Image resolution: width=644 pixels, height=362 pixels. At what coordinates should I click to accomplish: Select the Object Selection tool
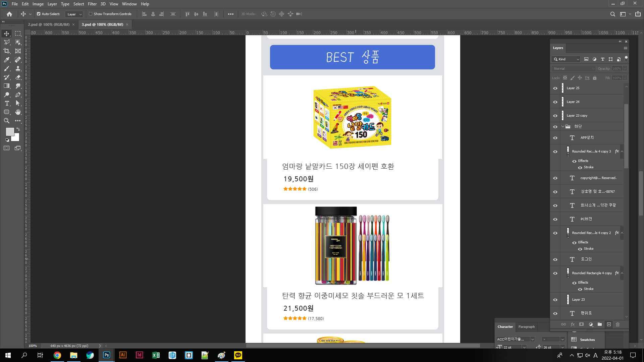(x=18, y=42)
